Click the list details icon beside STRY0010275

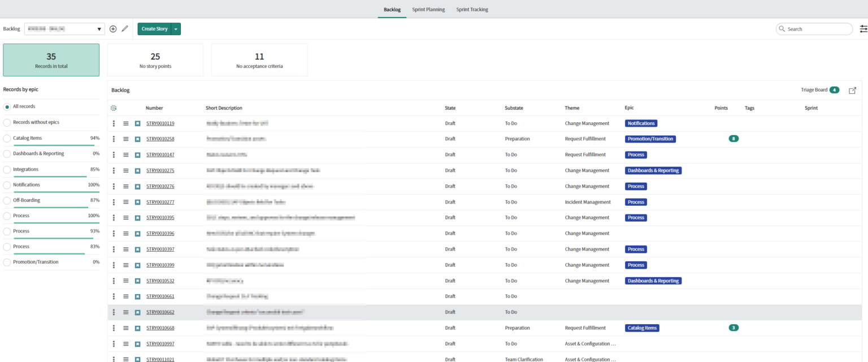[125, 170]
